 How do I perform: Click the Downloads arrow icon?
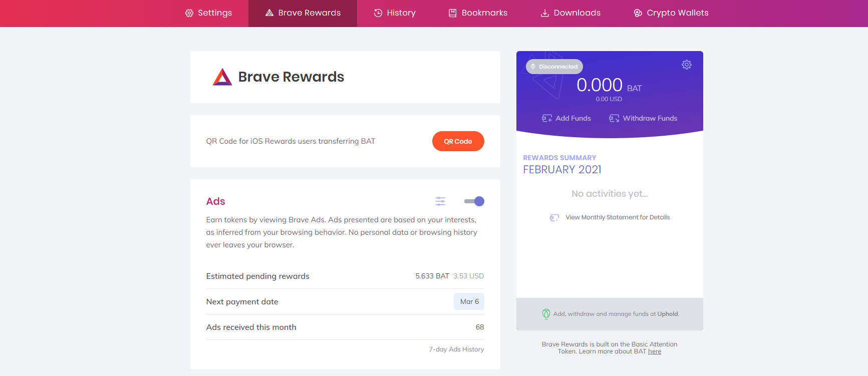(x=544, y=13)
